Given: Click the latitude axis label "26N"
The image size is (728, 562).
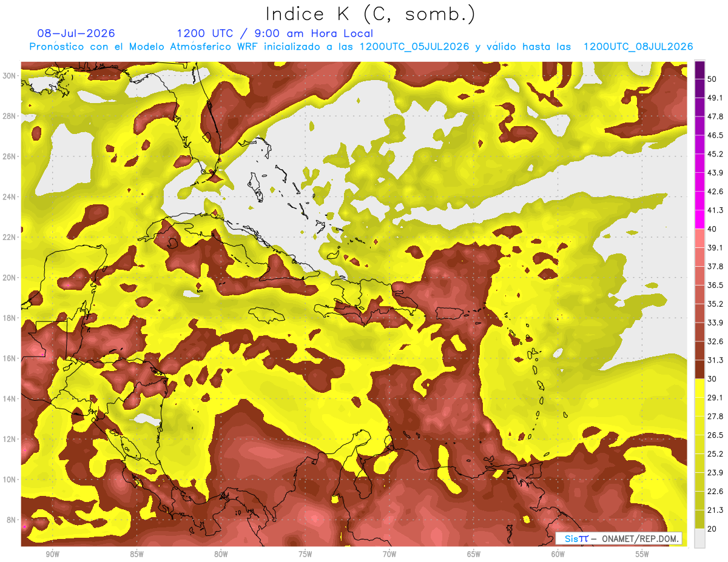Looking at the screenshot, I should click(x=9, y=156).
